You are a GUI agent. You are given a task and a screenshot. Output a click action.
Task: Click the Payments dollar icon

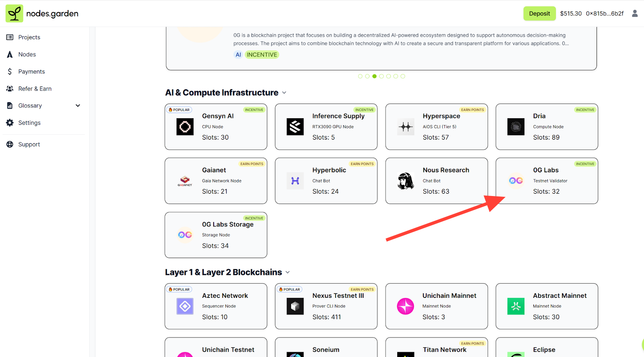(x=10, y=71)
